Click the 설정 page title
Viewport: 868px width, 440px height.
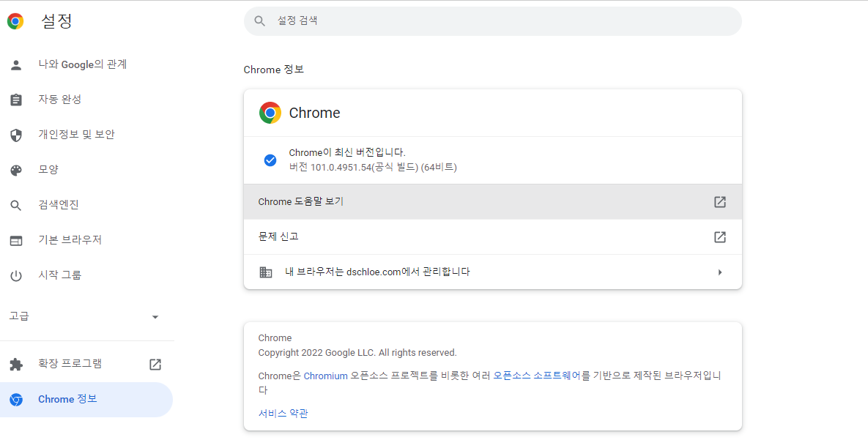point(56,21)
